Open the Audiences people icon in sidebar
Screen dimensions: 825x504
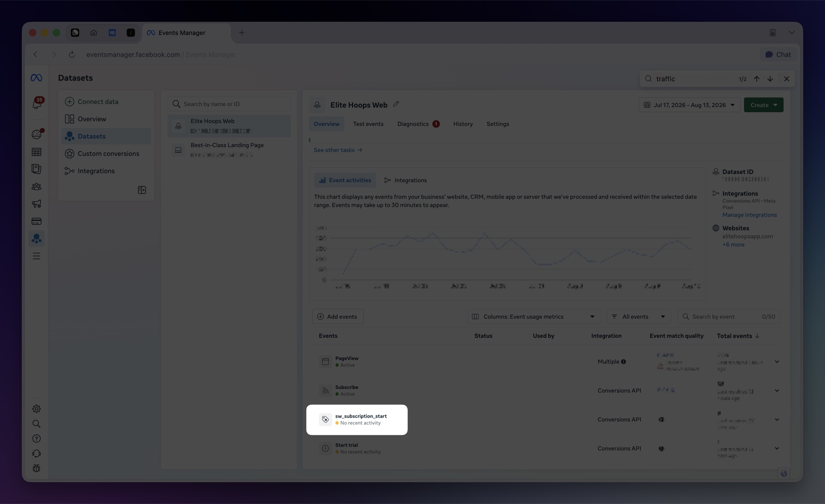36,186
